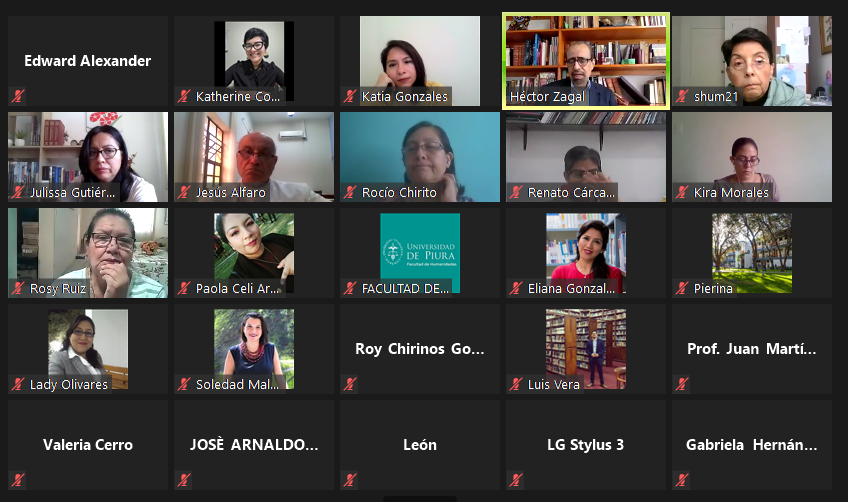Select the Prof. Juan Martí... participant tile
The height and width of the screenshot is (502, 848).
(752, 349)
